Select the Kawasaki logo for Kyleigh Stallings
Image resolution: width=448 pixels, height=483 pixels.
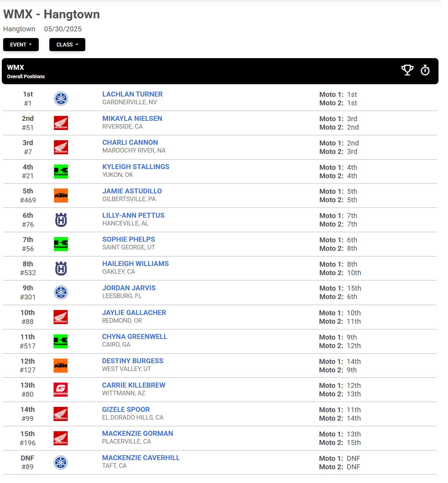coord(61,172)
